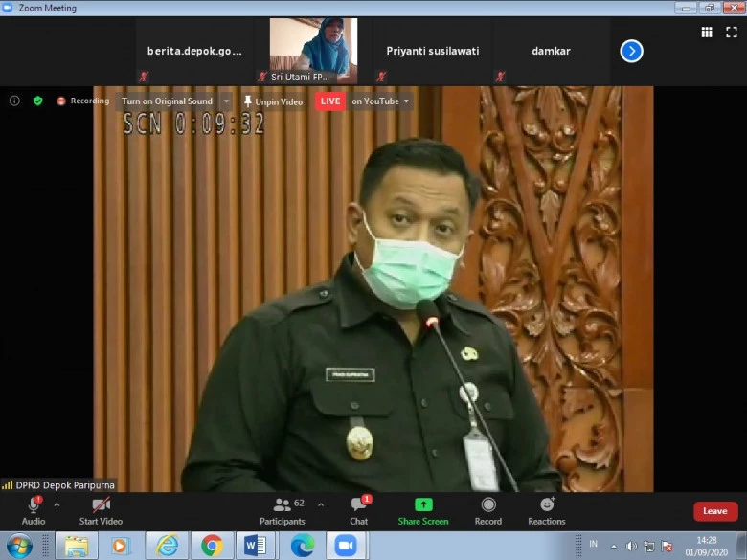The image size is (747, 560).
Task: Click the Zoom Meeting title bar icon
Action: click(7, 8)
